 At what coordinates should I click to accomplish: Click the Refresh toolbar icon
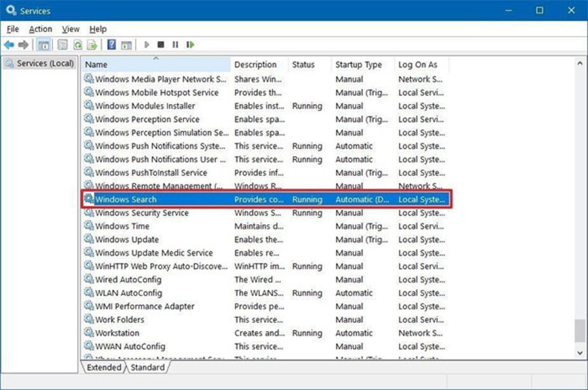tap(78, 45)
